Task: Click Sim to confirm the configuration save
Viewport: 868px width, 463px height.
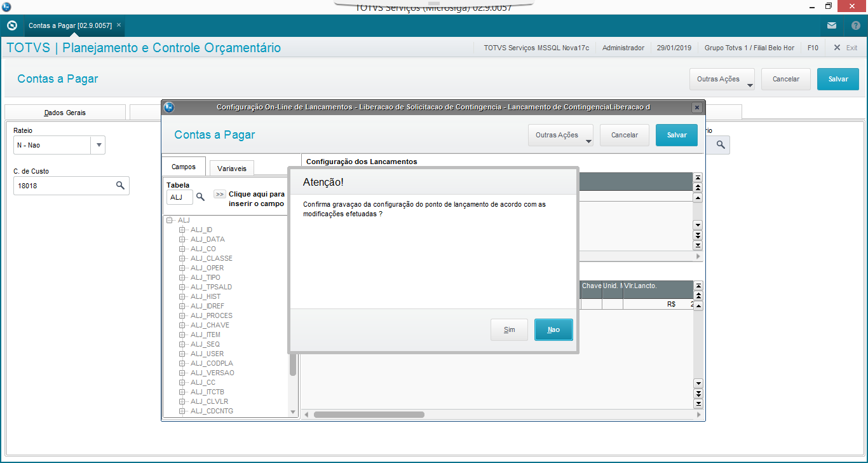Action: point(510,329)
